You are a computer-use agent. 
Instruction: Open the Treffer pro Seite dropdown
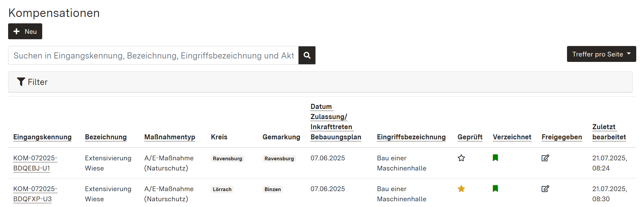click(601, 54)
